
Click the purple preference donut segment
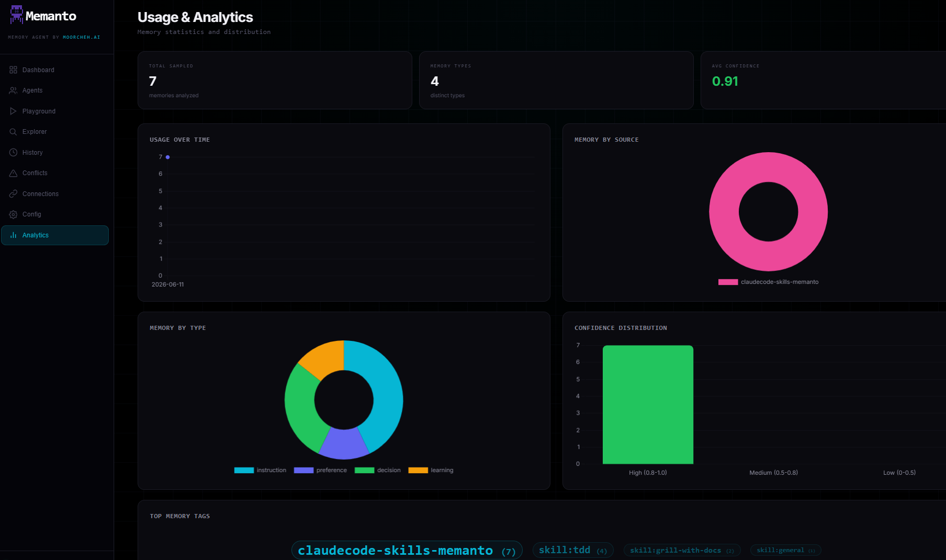(344, 443)
